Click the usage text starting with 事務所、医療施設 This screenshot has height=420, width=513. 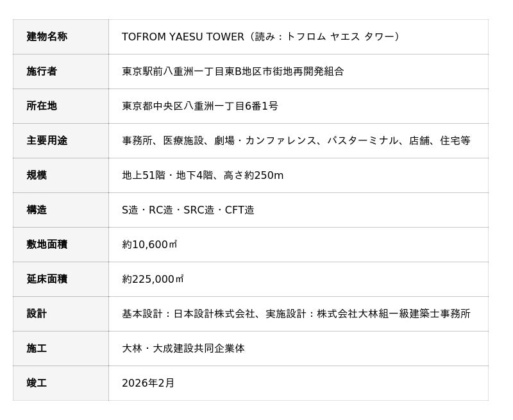(296, 140)
